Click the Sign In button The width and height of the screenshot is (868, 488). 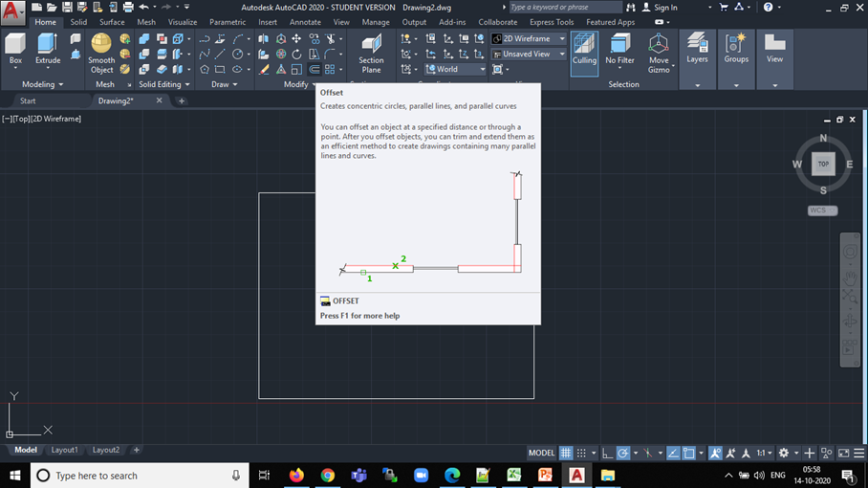(x=660, y=8)
